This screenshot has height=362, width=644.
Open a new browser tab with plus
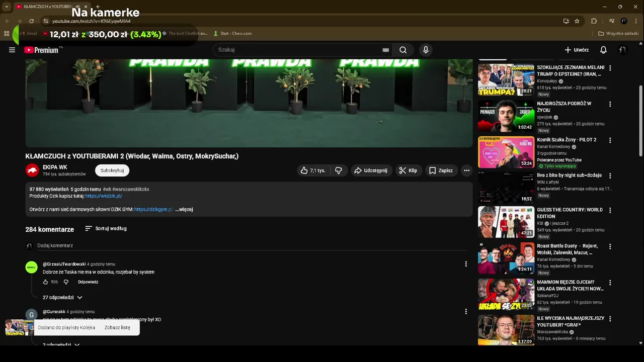point(98,7)
